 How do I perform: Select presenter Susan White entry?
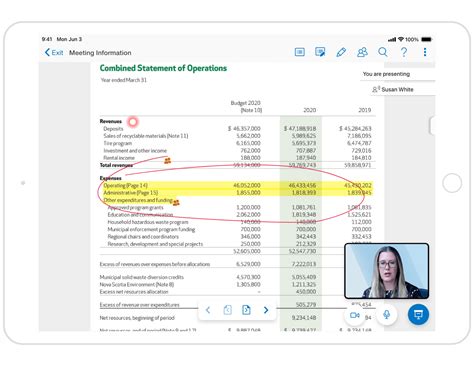click(x=393, y=89)
